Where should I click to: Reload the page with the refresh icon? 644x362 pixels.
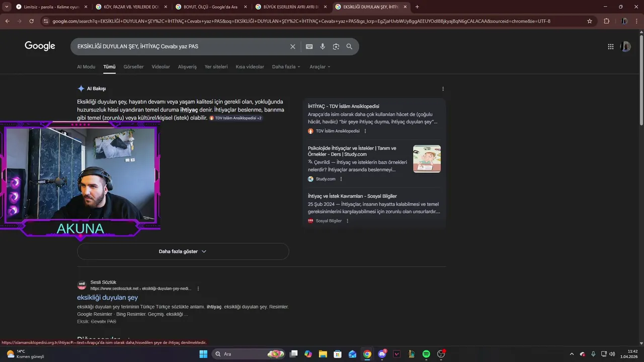click(x=31, y=21)
